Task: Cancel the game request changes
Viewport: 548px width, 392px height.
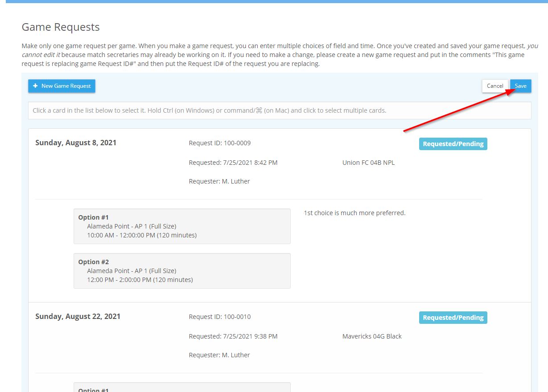Action: click(495, 86)
